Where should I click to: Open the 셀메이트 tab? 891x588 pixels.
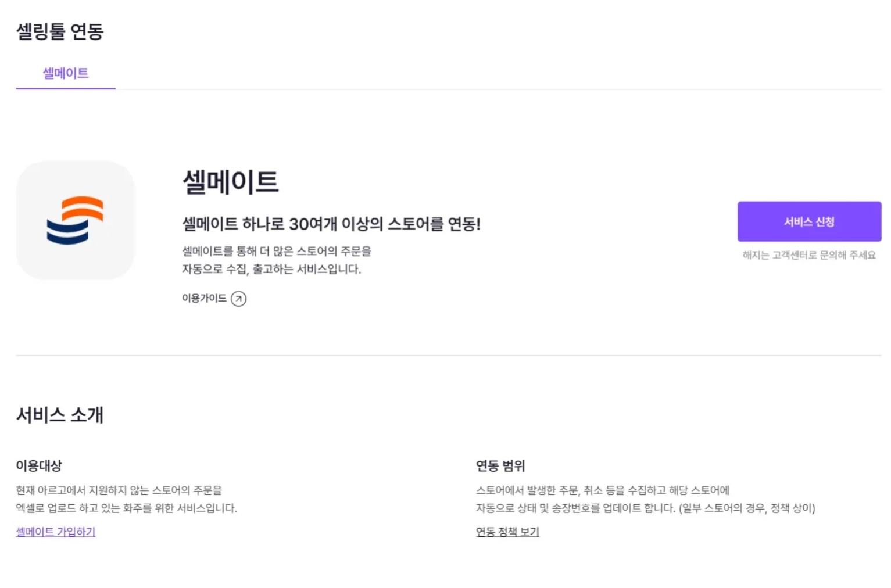(66, 73)
